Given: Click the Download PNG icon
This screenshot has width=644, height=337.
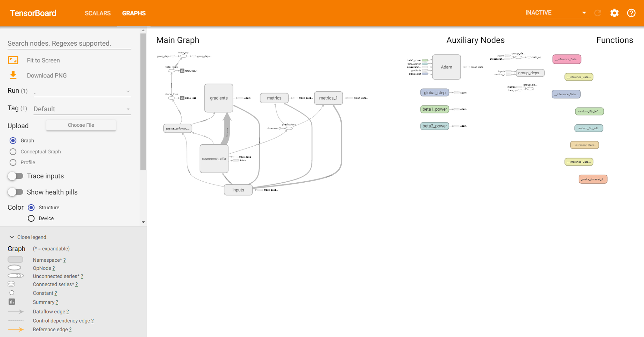Looking at the screenshot, I should tap(13, 75).
